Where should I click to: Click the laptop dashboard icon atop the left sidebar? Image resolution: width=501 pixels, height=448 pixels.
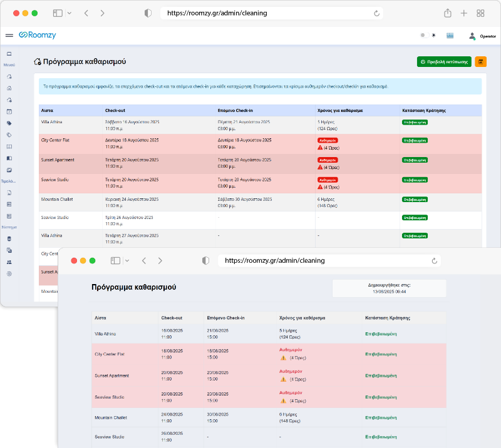(9, 54)
